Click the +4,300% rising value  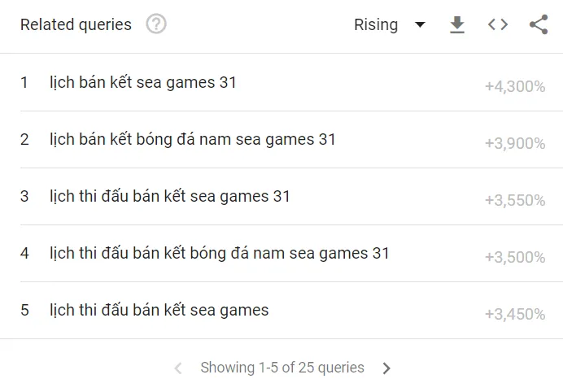pyautogui.click(x=515, y=86)
